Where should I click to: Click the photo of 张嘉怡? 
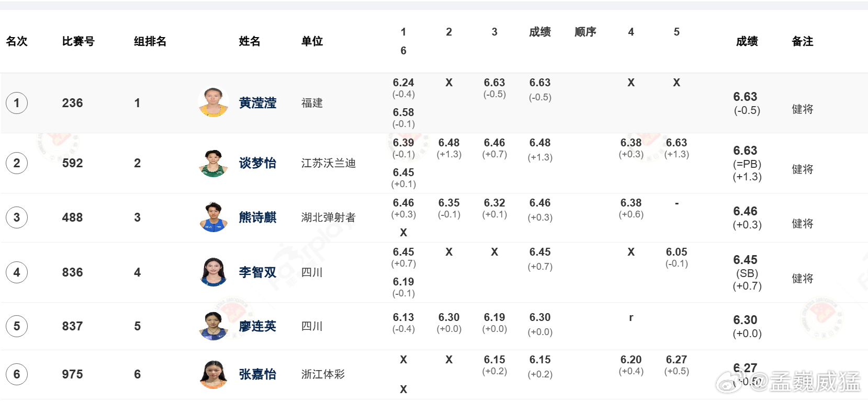pyautogui.click(x=213, y=374)
